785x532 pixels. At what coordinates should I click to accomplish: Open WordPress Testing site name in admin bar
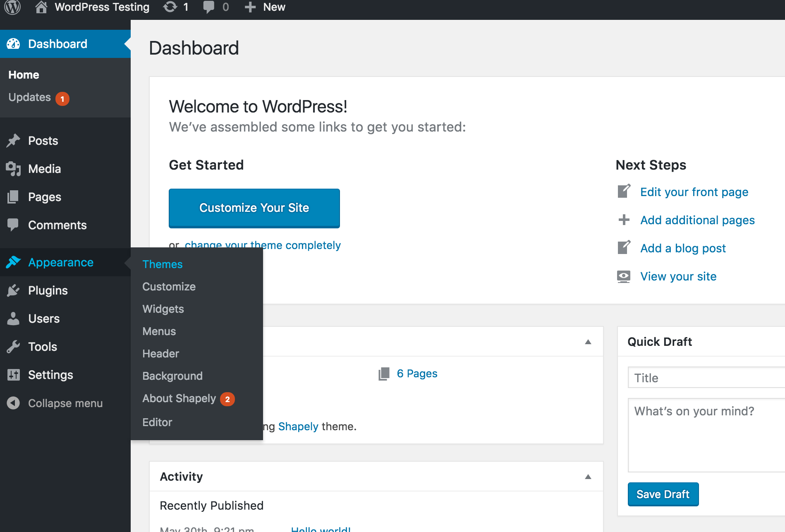pyautogui.click(x=102, y=7)
